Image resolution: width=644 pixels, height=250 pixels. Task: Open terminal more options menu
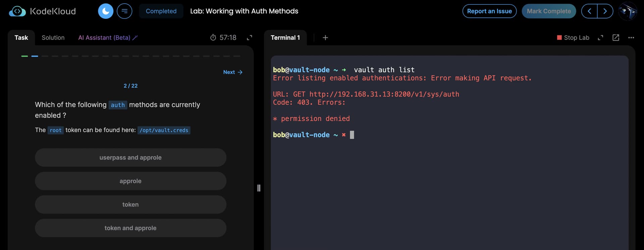pyautogui.click(x=631, y=38)
